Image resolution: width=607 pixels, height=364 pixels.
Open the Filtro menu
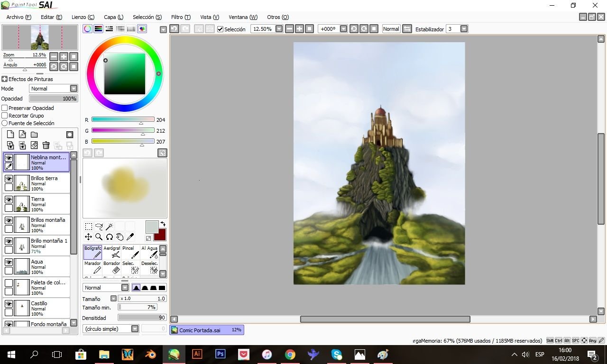pos(181,17)
